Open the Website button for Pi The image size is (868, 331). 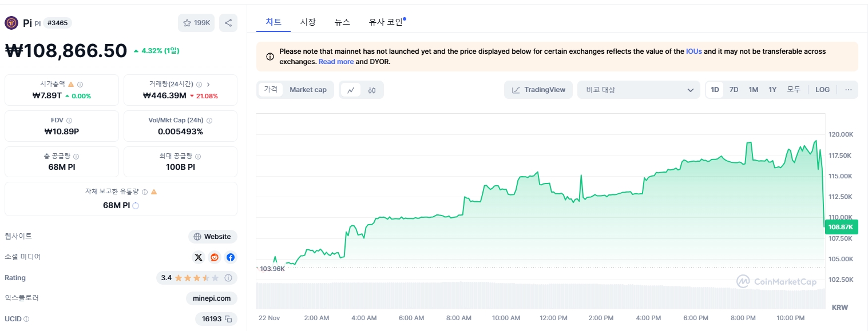212,236
